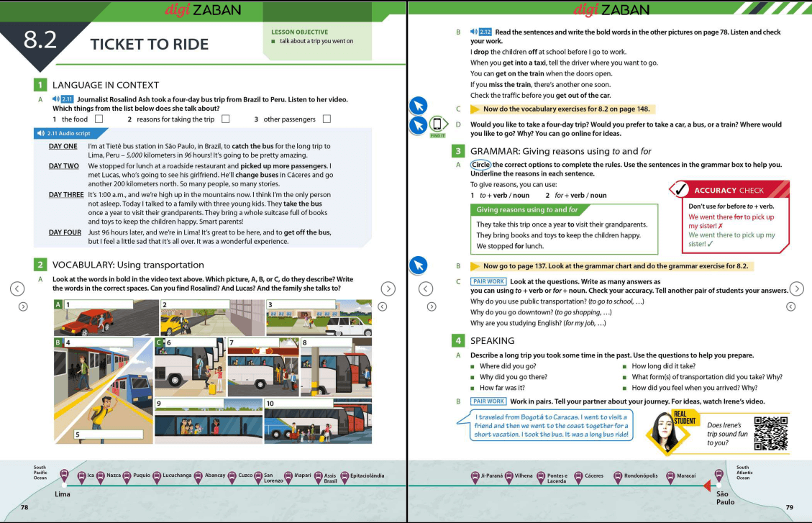812x523 pixels.
Task: Click the large right arrow on page 78
Action: tap(388, 289)
